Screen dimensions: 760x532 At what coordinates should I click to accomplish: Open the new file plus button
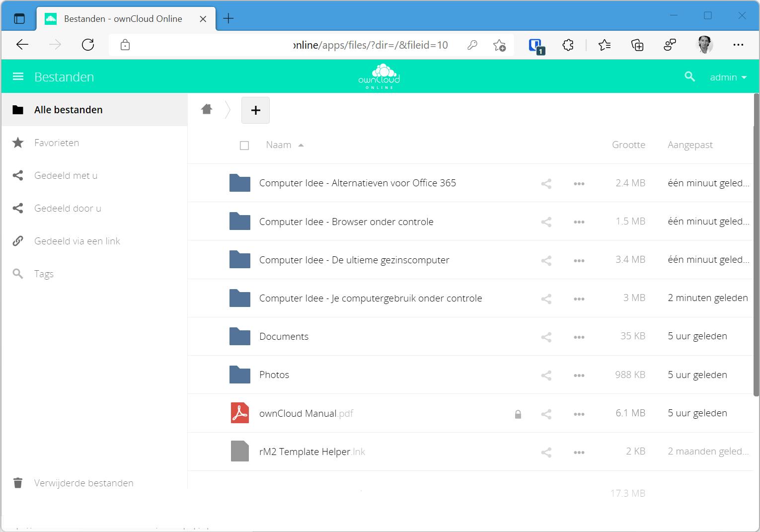pos(255,110)
